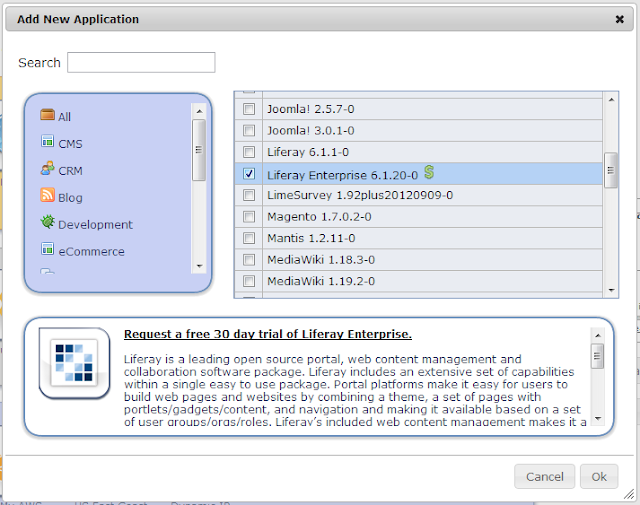Click the Mantis 1.2.11-0 row text
The width and height of the screenshot is (640, 505).
pyautogui.click(x=311, y=238)
